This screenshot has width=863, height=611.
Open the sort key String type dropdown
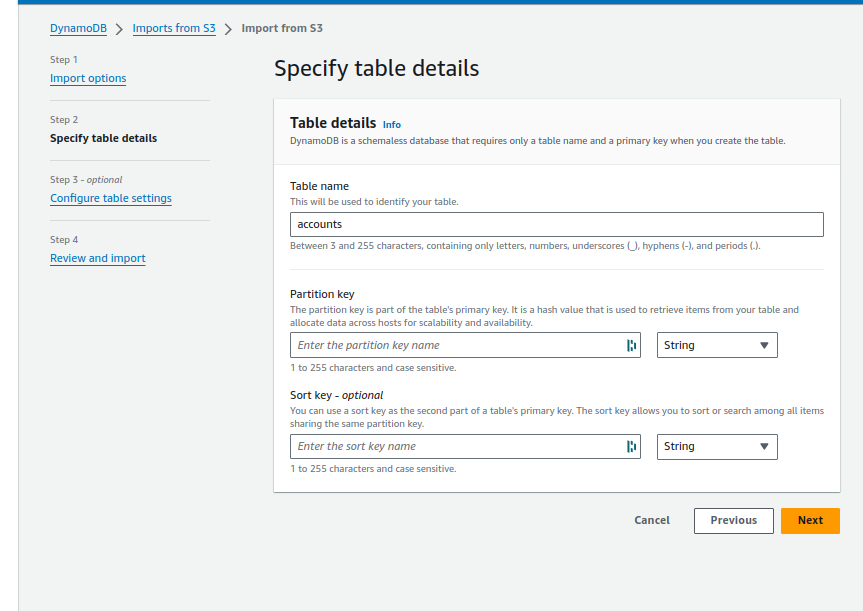coord(717,446)
